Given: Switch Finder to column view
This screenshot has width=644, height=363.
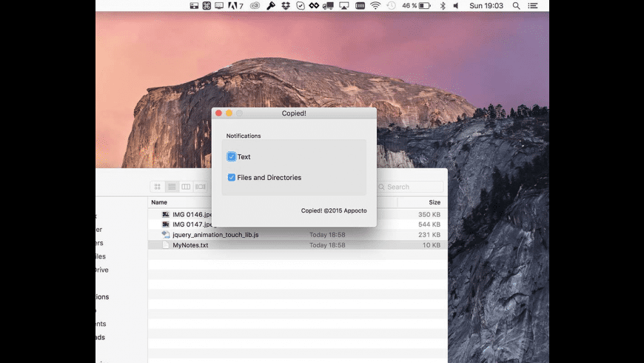Looking at the screenshot, I should tap(186, 187).
